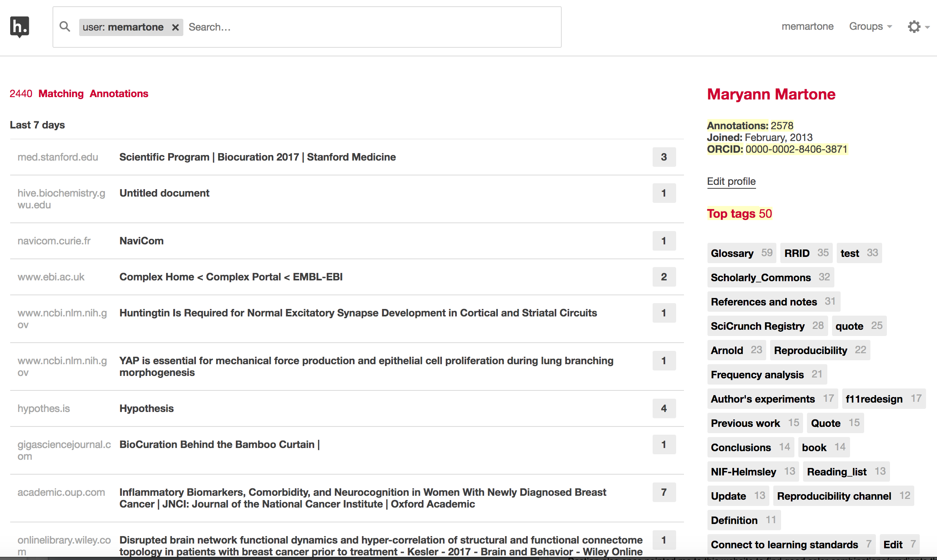Pick the book tag
Screen dimensions: 937x560
pos(824,447)
